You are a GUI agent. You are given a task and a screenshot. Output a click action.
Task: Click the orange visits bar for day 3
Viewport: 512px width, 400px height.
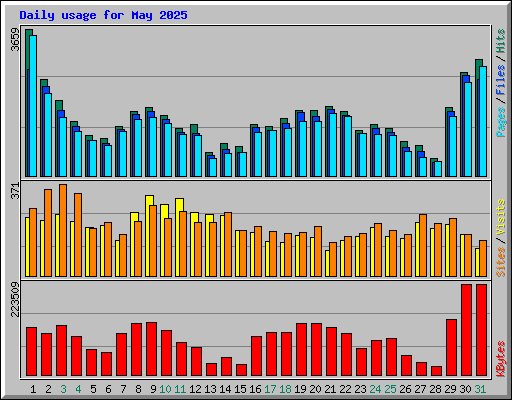63,230
